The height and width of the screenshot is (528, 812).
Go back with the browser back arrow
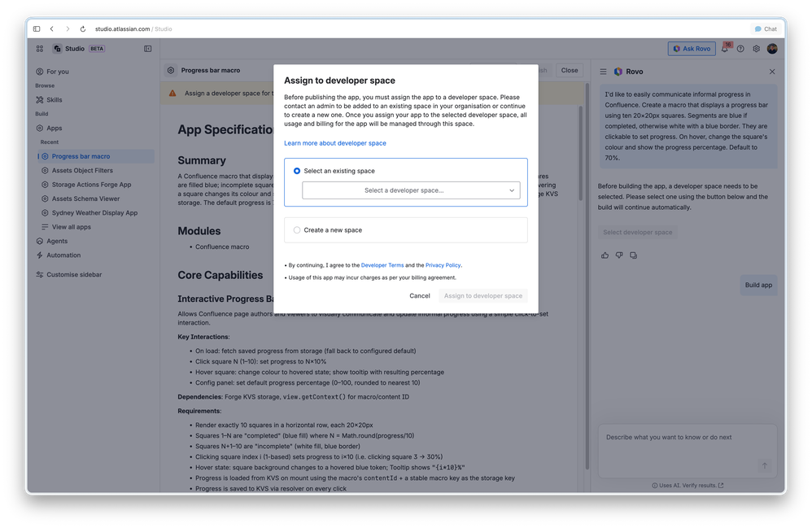(52, 29)
